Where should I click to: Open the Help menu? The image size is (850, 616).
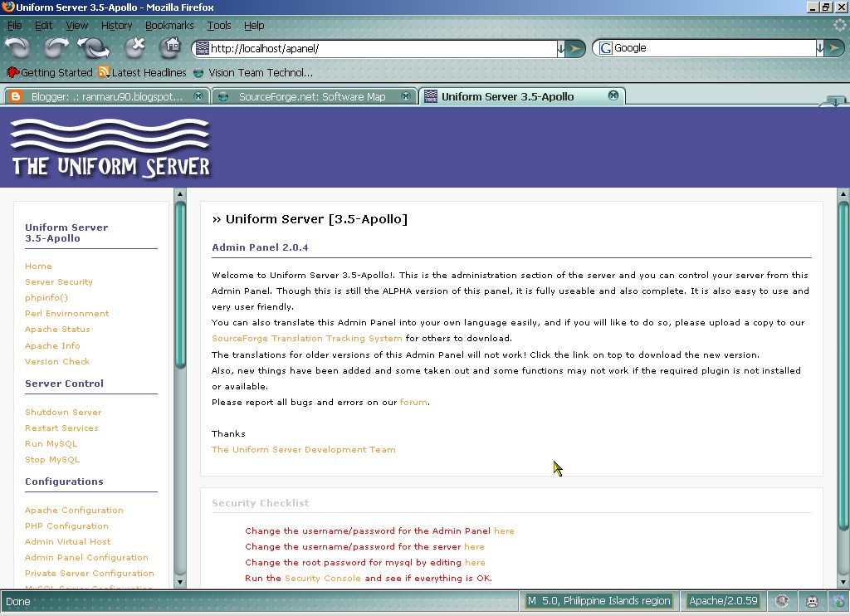click(x=254, y=26)
